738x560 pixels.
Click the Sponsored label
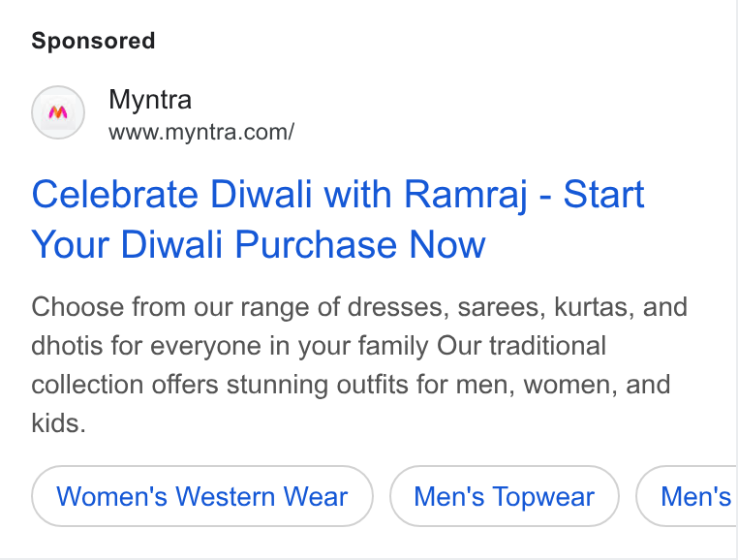tap(93, 41)
